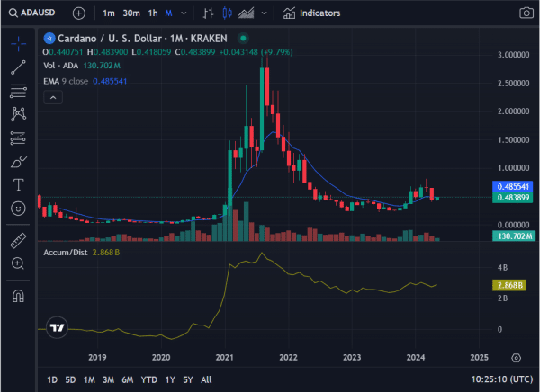Collapse the indicator legend chevron

(x=53, y=97)
